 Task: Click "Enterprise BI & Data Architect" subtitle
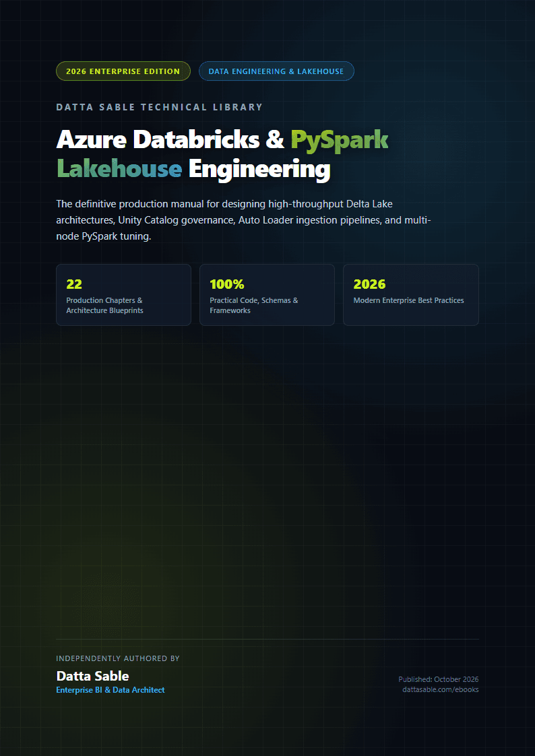(111, 690)
